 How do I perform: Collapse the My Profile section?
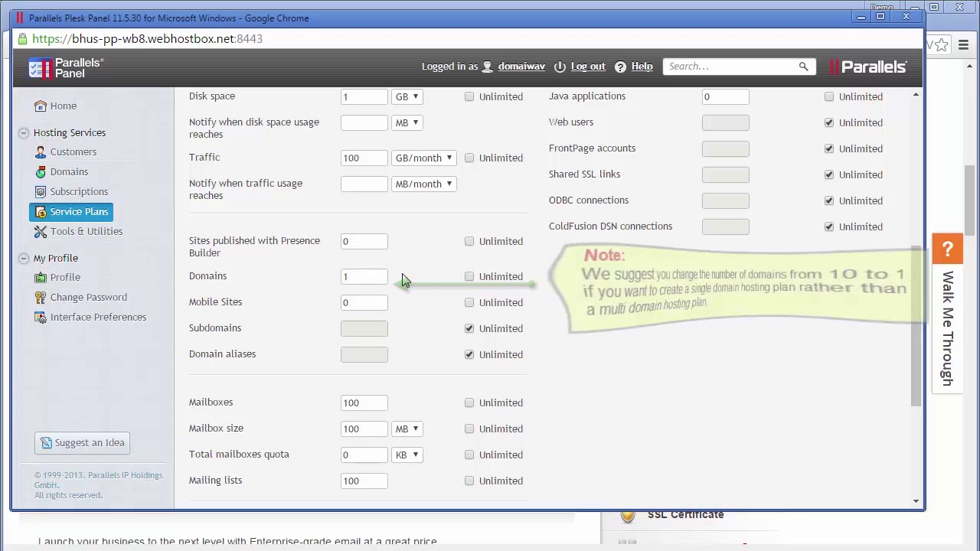pos(24,258)
